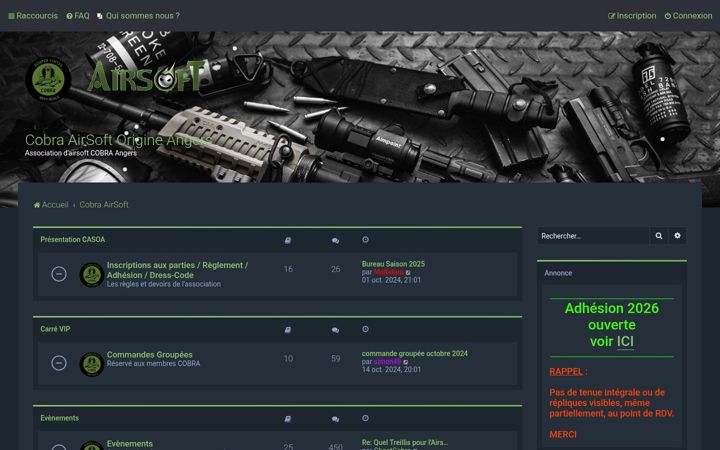Image resolution: width=720 pixels, height=450 pixels.
Task: Click the topics column icon in Carré VIP header
Action: pyautogui.click(x=288, y=330)
